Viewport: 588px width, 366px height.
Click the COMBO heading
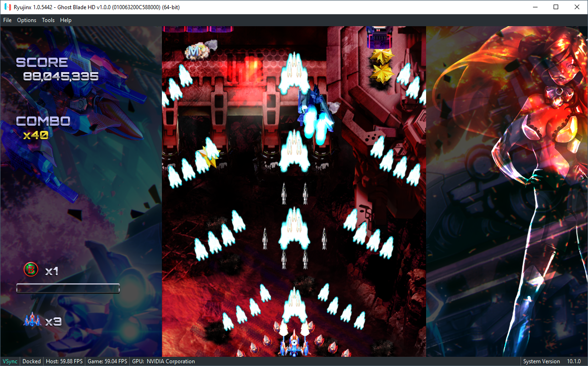(x=44, y=121)
